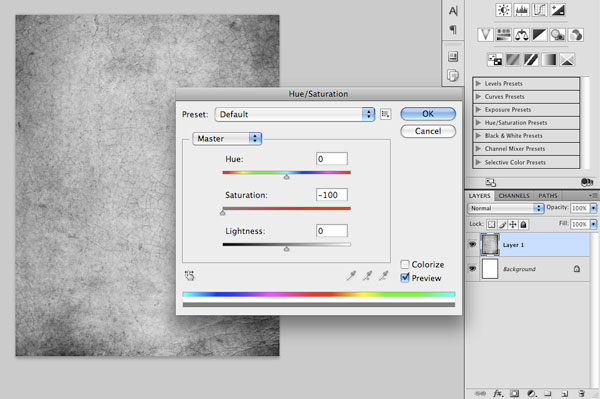600x399 pixels.
Task: Create a new layer group (folder icon)
Action: click(548, 393)
